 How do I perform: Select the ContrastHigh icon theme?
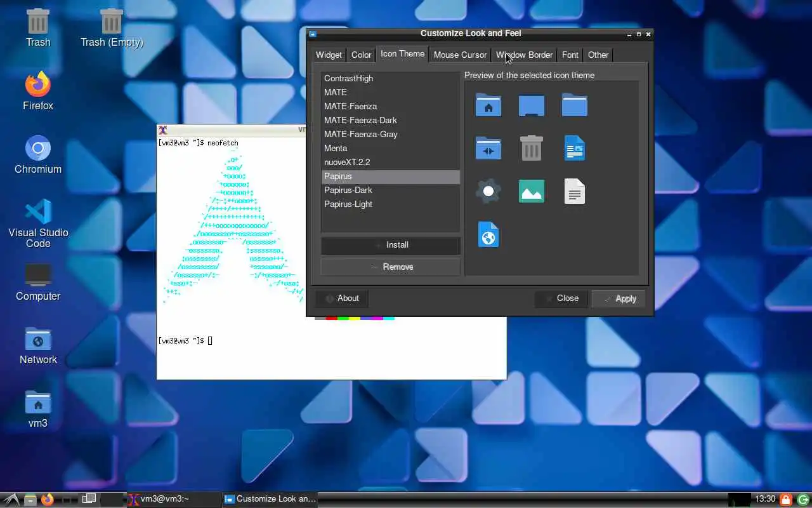(x=390, y=78)
